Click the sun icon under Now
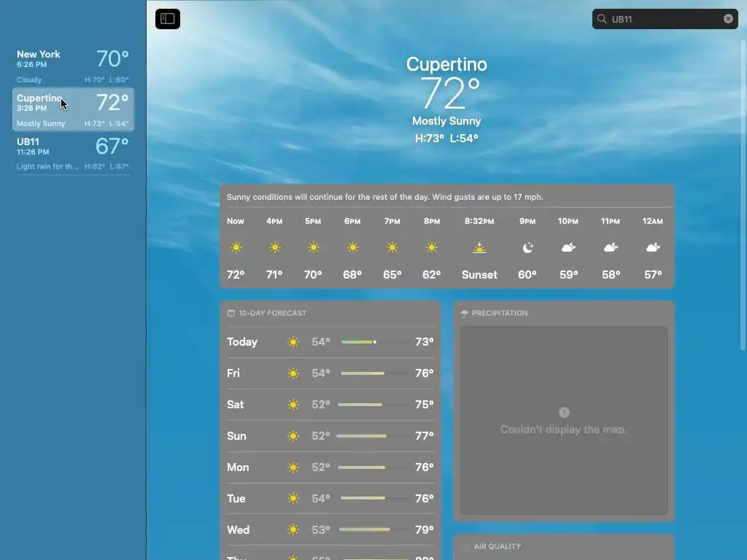Viewport: 747px width, 560px height. coord(236,247)
